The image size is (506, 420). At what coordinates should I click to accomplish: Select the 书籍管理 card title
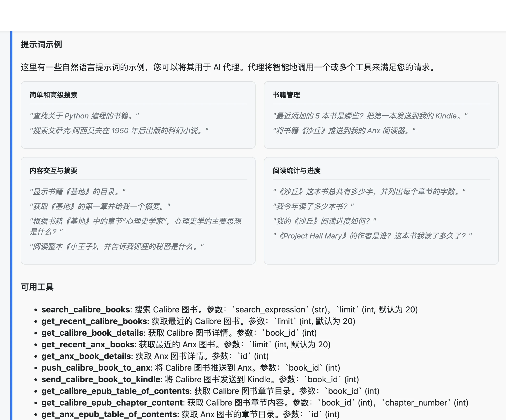pos(286,95)
